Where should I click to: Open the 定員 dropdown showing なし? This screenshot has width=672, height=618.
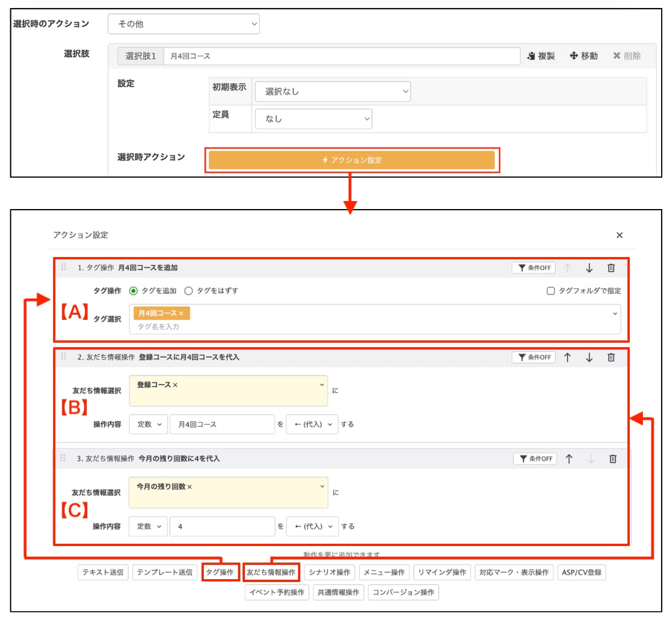pos(313,119)
